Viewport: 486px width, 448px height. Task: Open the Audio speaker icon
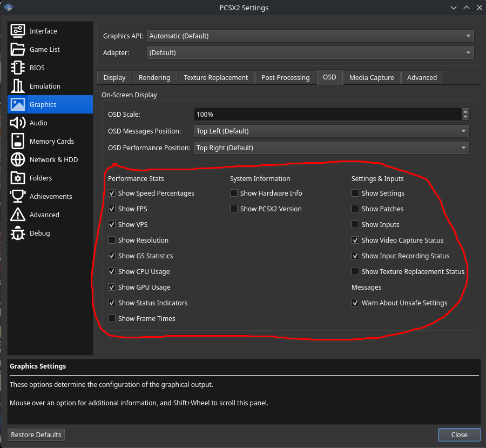pos(18,123)
